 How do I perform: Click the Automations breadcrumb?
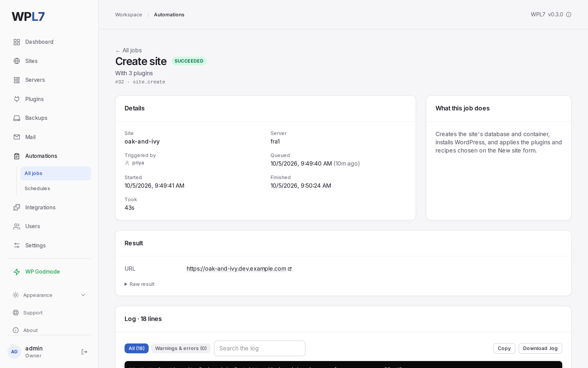169,15
